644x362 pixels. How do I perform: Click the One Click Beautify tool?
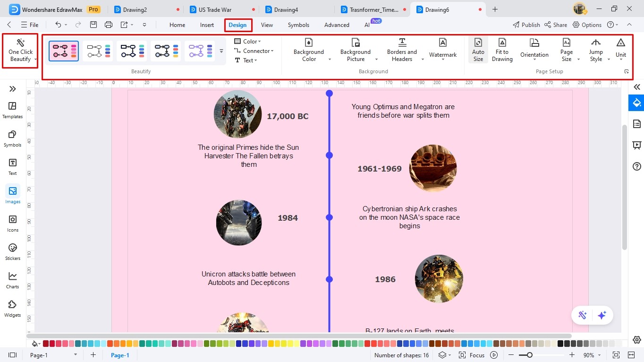(20, 51)
